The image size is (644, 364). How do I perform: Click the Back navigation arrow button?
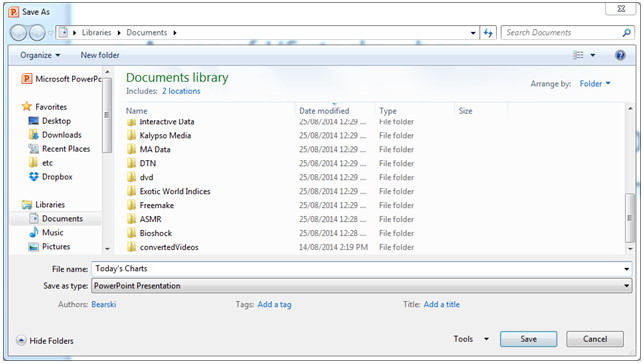(x=18, y=32)
